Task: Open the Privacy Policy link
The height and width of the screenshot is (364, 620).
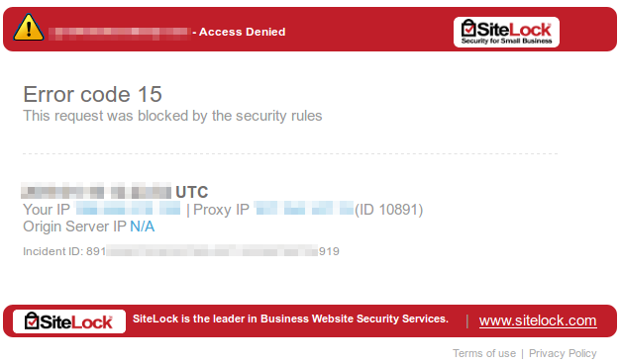Action: [x=563, y=353]
